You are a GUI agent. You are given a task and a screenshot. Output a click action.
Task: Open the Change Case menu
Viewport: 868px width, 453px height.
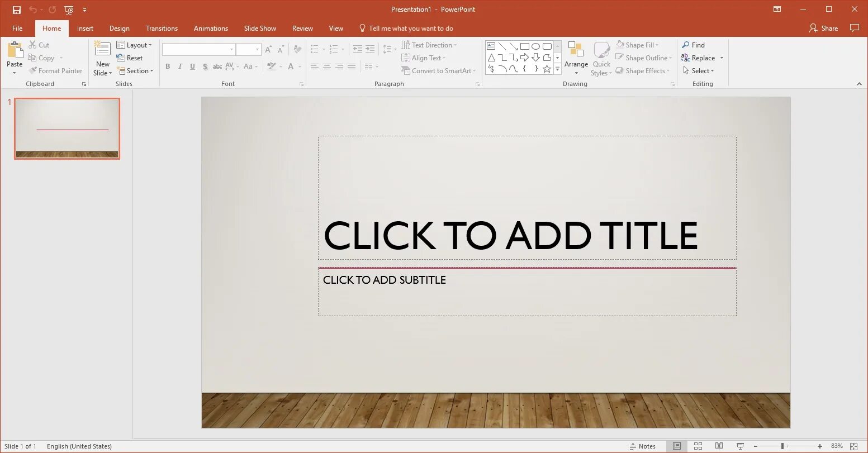pyautogui.click(x=251, y=66)
